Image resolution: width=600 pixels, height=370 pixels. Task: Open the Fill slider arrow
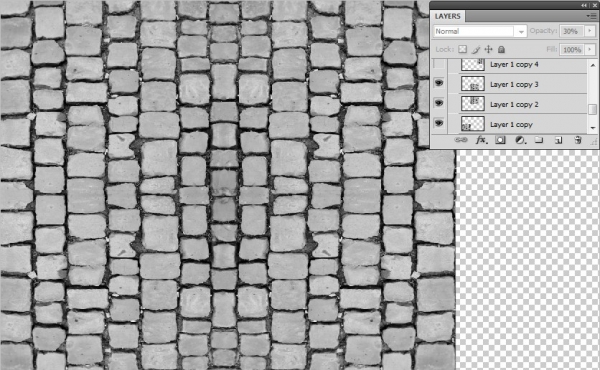click(591, 49)
